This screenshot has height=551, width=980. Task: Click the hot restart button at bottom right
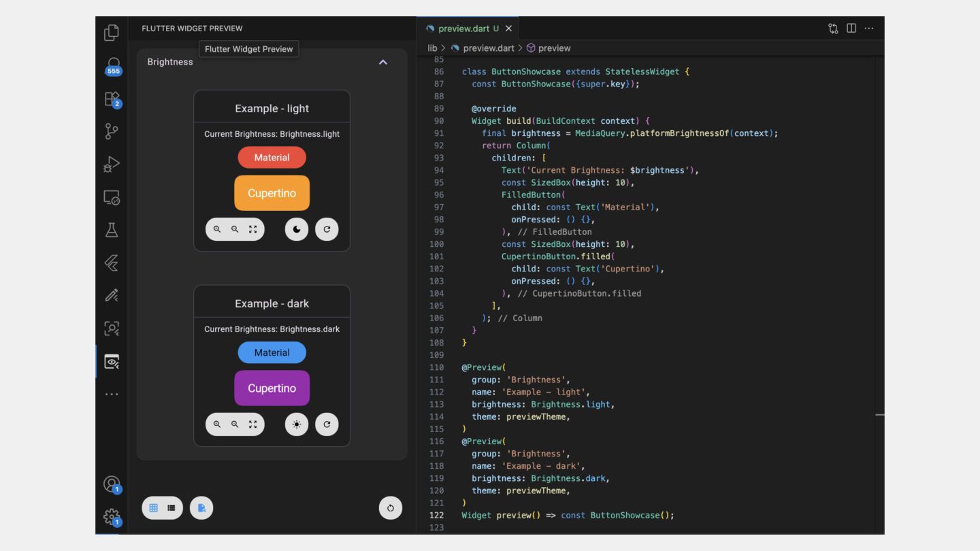[x=391, y=507]
